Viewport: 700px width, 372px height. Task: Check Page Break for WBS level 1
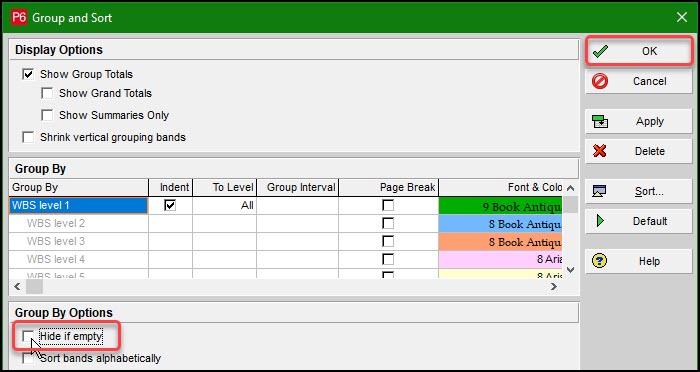388,205
